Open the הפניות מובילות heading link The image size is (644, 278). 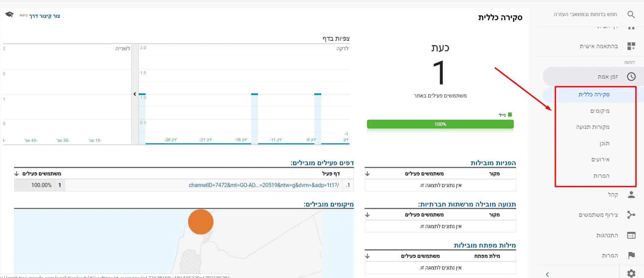tap(493, 163)
